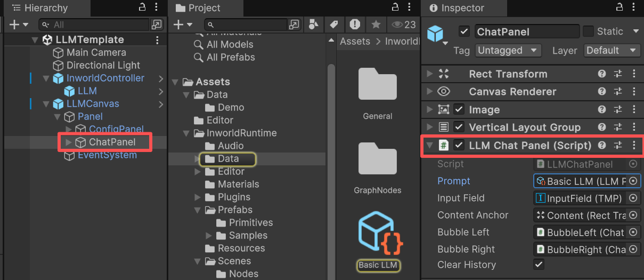Open the Project tab

tap(198, 8)
